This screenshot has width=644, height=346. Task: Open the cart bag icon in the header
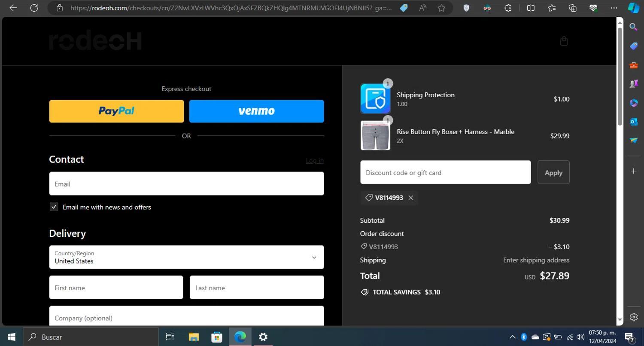(x=564, y=41)
